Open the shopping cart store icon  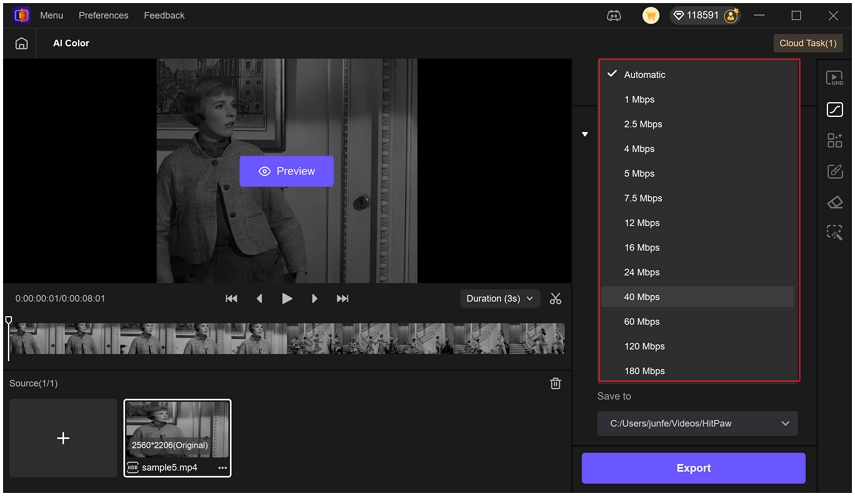[651, 15]
